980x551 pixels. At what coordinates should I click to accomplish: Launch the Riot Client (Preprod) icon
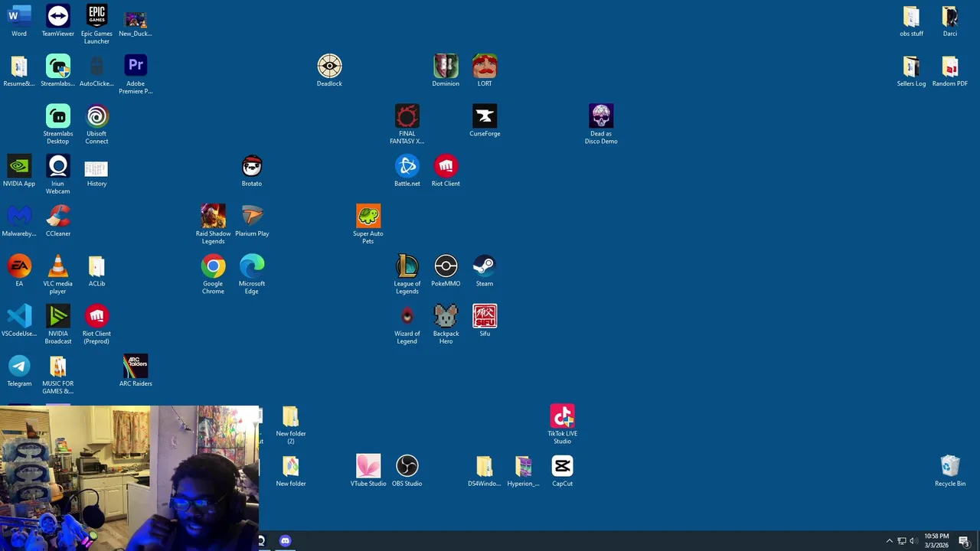96,316
